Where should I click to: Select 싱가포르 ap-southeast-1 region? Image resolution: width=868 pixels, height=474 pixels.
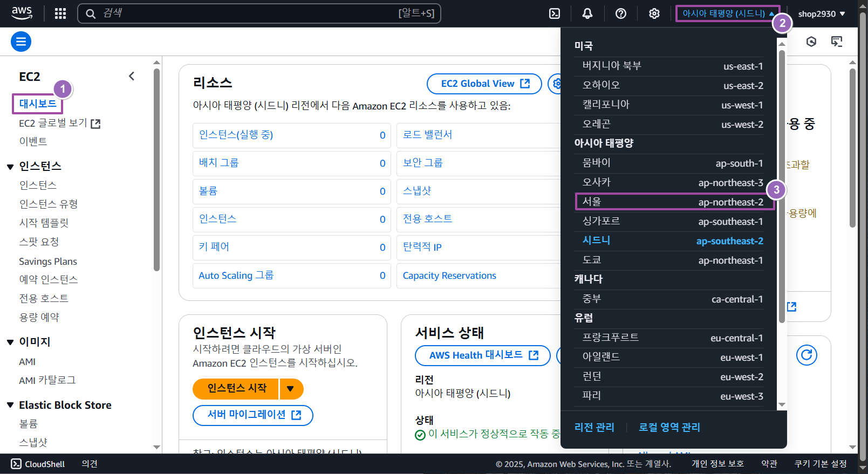tap(673, 221)
